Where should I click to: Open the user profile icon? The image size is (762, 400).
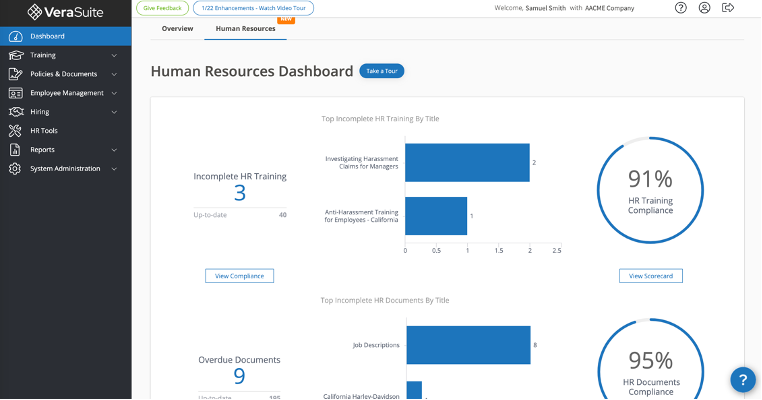pos(704,8)
